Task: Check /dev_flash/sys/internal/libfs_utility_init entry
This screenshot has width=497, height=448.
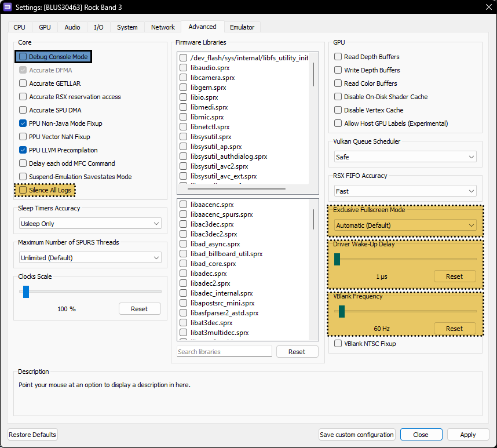Action: click(x=183, y=58)
